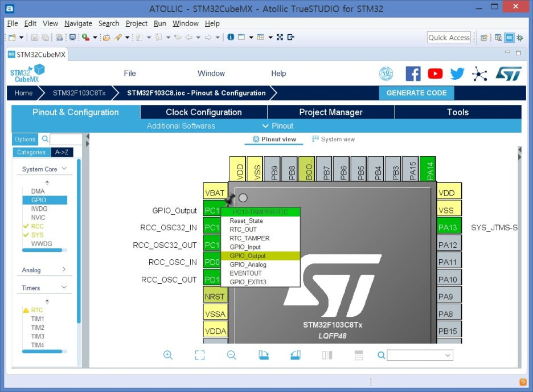533x392 pixels.
Task: Click the open folder toolbar icon
Action: pyautogui.click(x=106, y=38)
